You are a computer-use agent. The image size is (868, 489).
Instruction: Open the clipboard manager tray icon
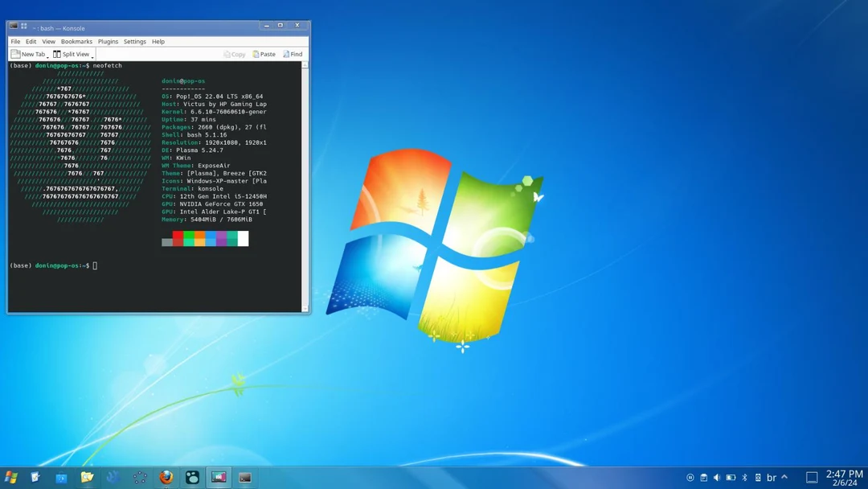705,477
